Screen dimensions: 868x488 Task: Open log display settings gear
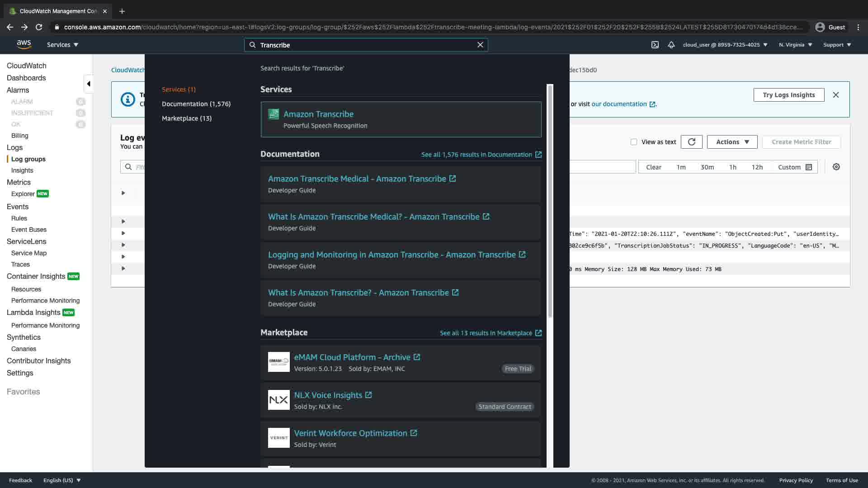pyautogui.click(x=836, y=167)
